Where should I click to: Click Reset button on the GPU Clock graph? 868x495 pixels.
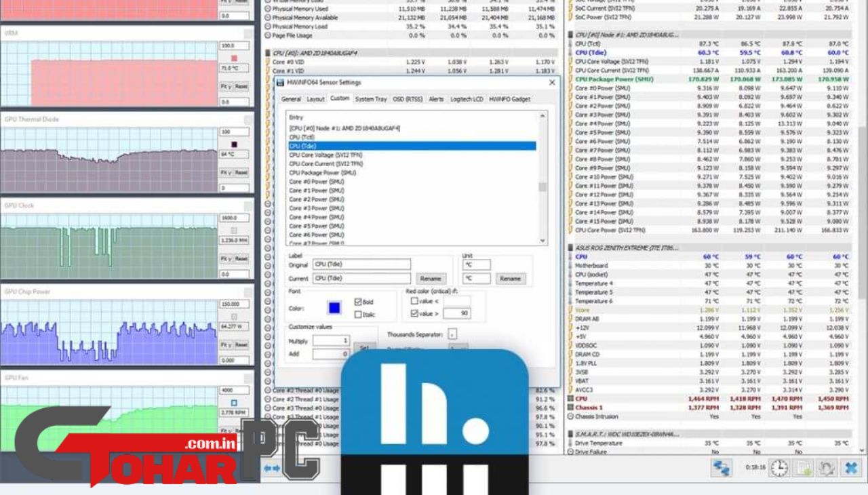(241, 258)
